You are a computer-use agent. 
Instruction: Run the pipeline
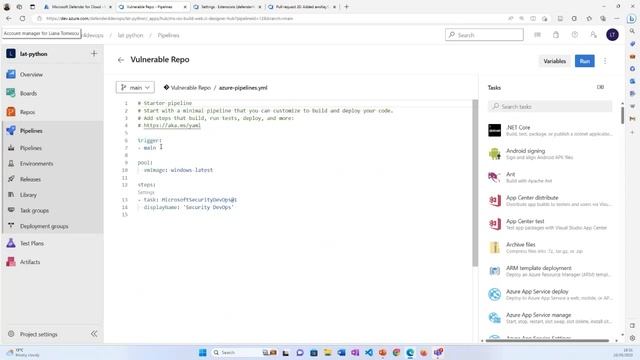[x=584, y=61]
